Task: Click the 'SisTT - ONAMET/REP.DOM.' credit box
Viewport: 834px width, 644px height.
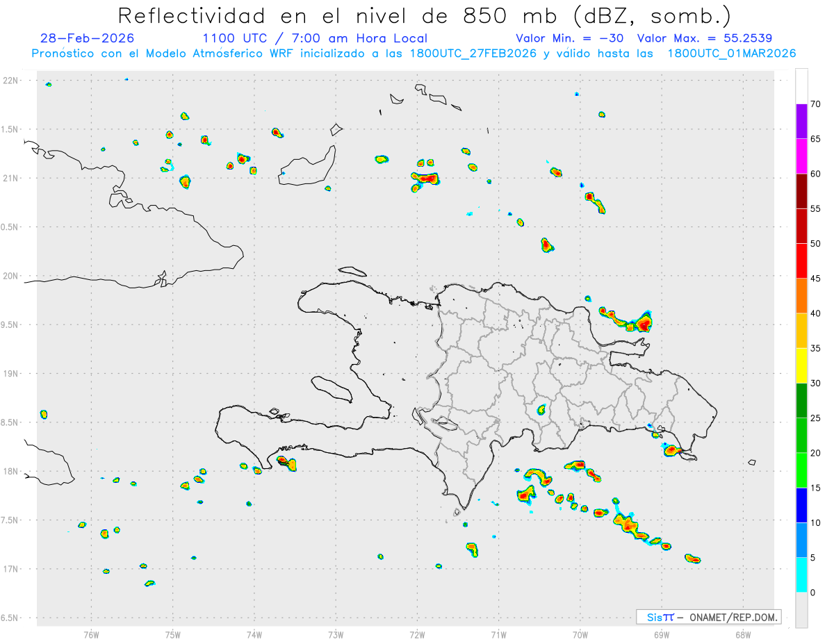Action: click(708, 617)
